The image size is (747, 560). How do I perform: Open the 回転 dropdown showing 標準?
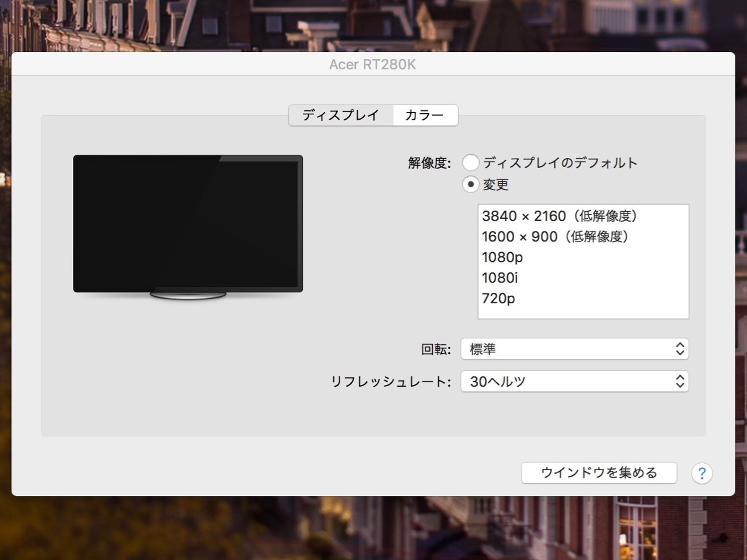tap(575, 349)
